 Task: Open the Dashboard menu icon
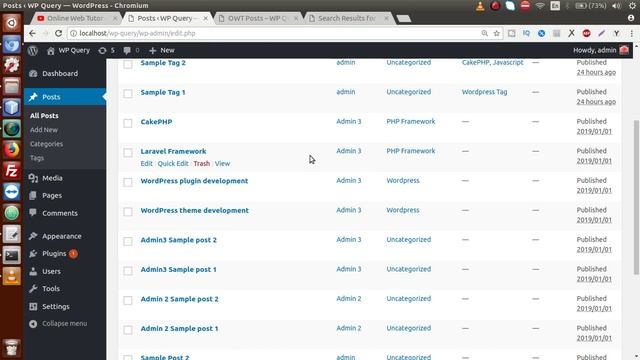pos(33,73)
